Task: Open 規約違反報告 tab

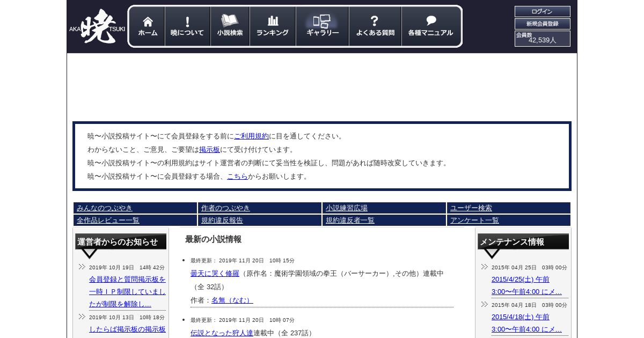Action: 260,220
